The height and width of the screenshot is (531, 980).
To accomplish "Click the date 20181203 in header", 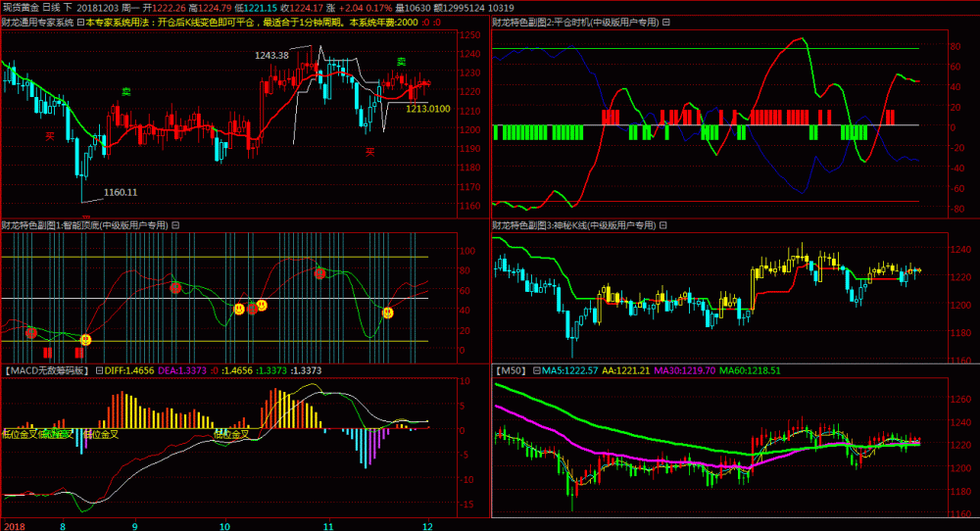I will (97, 8).
